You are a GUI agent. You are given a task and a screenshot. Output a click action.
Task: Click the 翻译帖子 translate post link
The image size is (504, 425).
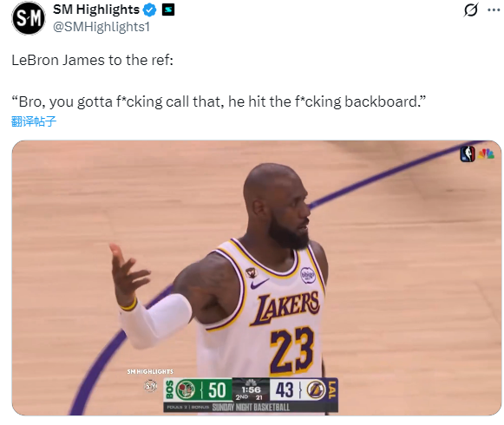point(34,121)
